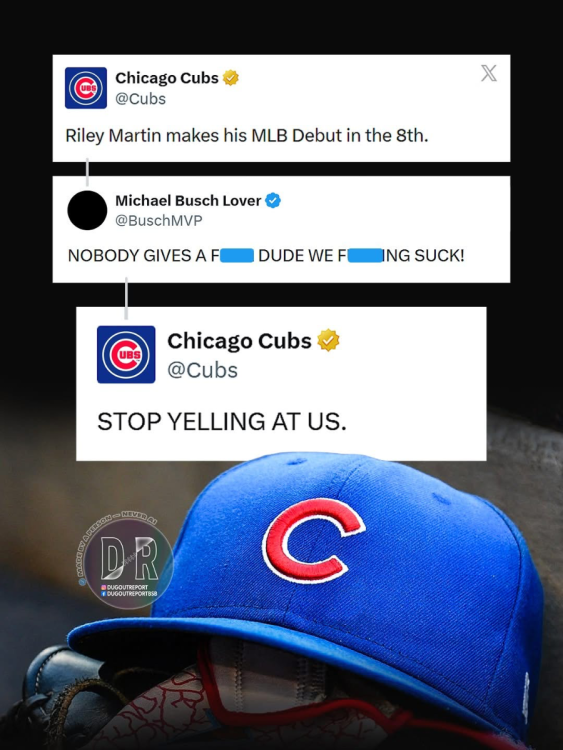The width and height of the screenshot is (563, 750).
Task: Open the @Cubs handle in the top tweet
Action: coord(141,99)
